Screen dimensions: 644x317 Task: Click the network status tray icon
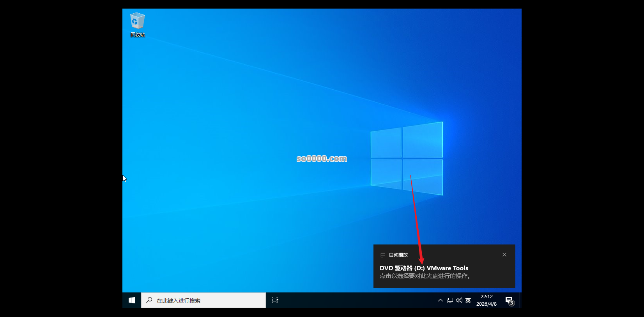[450, 300]
